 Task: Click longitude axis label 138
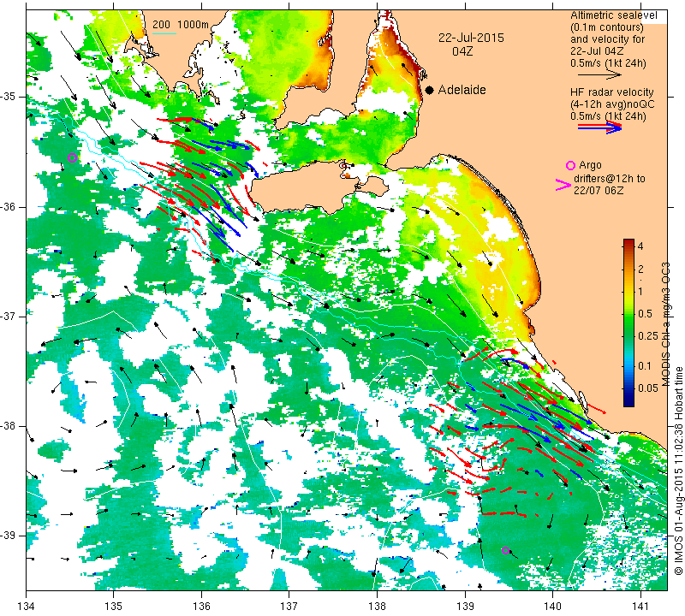pyautogui.click(x=377, y=606)
